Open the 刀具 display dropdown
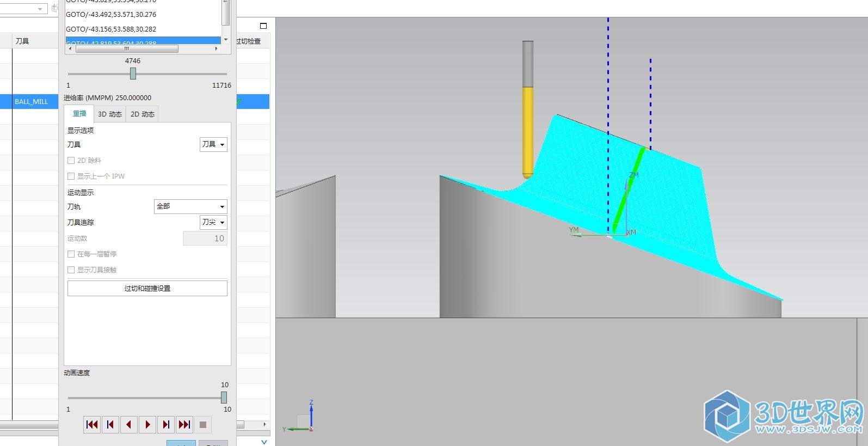Viewport: 868px width, 446px height. [x=213, y=144]
